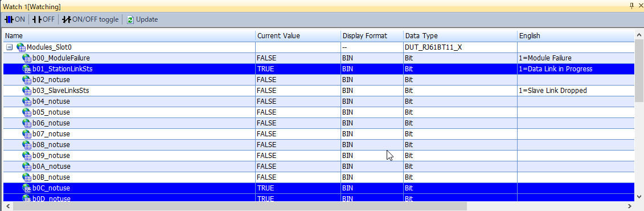
Task: Click the ON contact button
Action: [x=15, y=19]
